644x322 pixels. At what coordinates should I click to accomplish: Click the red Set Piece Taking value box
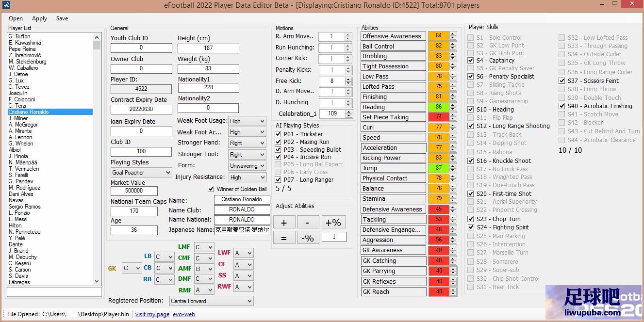[x=439, y=117]
